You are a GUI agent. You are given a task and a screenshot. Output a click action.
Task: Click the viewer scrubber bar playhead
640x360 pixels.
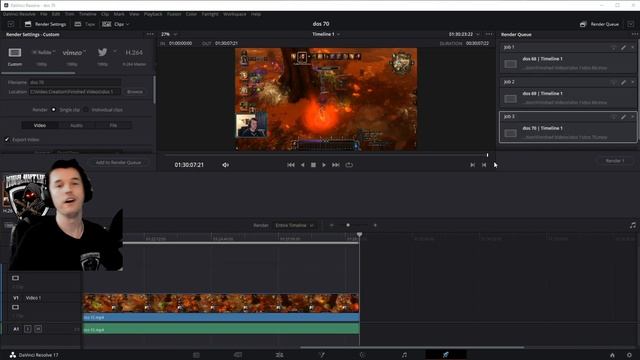click(x=487, y=155)
